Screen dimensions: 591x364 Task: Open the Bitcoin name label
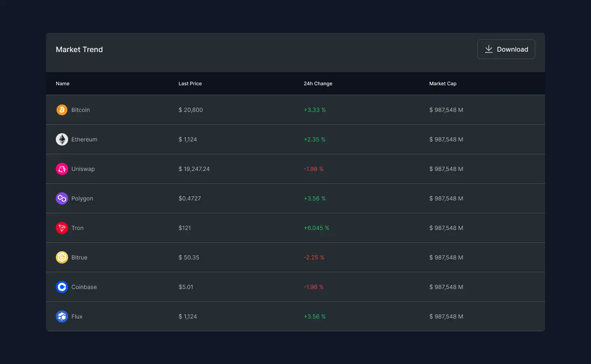[x=80, y=110]
